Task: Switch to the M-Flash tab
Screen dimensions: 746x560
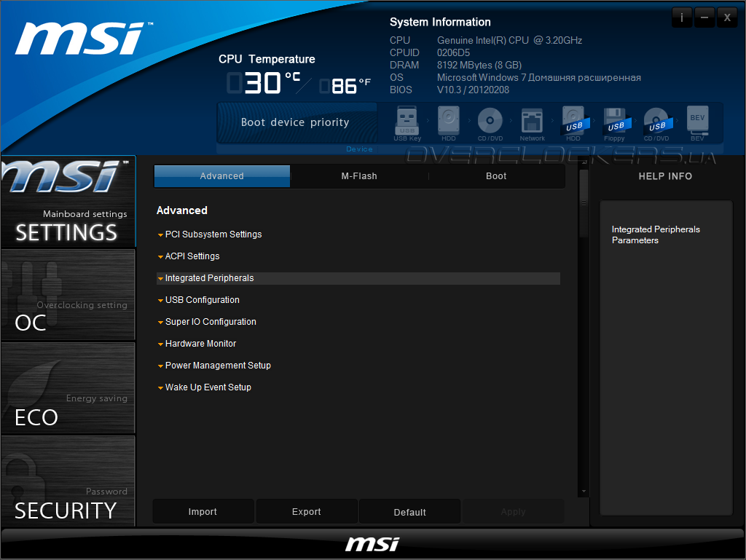Action: point(359,176)
